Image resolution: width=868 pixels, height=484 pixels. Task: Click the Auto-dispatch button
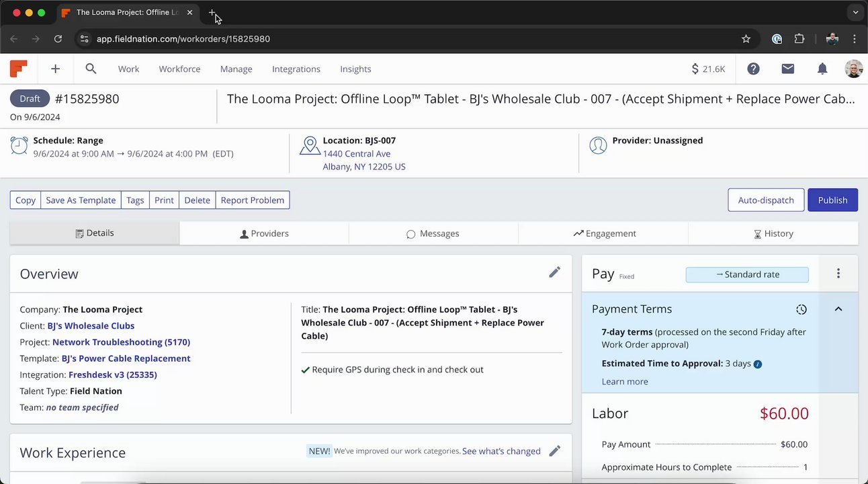[x=765, y=200]
